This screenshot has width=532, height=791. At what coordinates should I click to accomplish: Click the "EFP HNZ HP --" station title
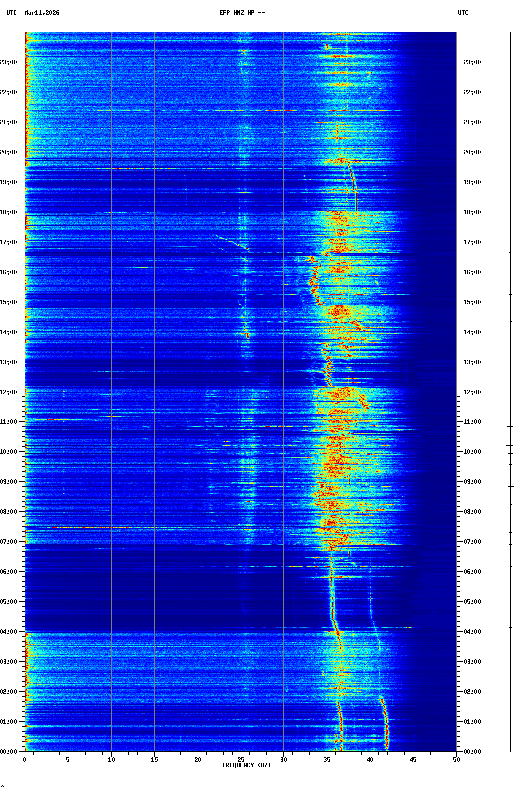242,13
